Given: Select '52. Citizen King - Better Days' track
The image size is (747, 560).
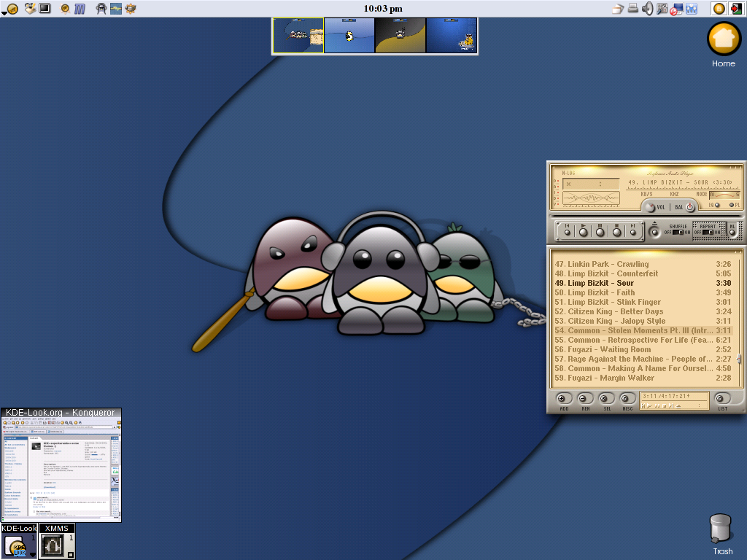Looking at the screenshot, I should [x=643, y=311].
